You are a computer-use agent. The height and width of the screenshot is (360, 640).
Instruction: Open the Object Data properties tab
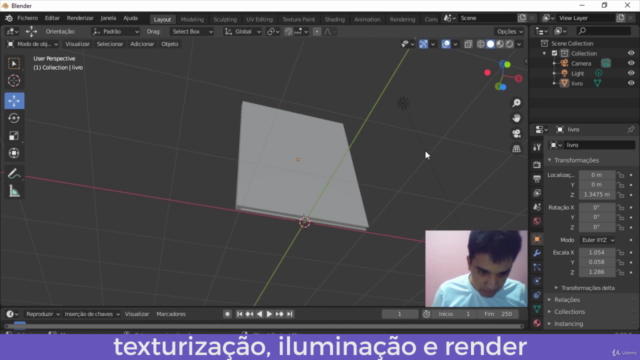537,309
